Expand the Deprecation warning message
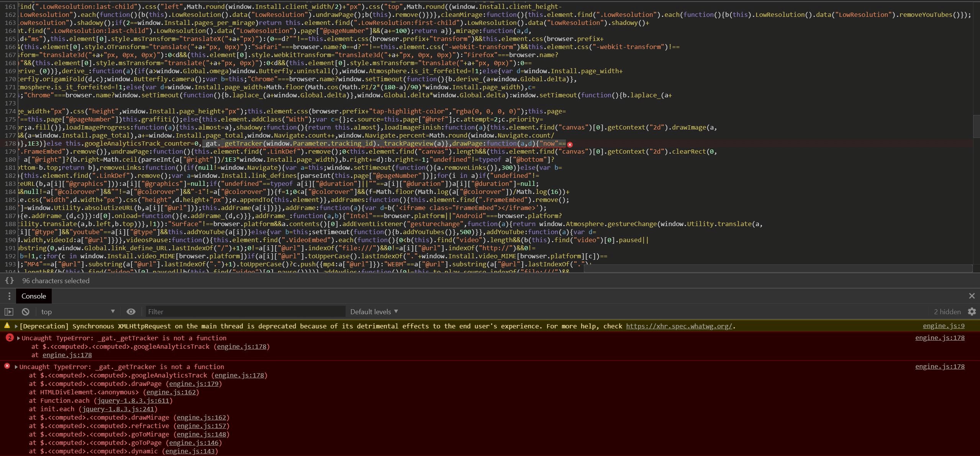This screenshot has width=980, height=456. click(16, 326)
